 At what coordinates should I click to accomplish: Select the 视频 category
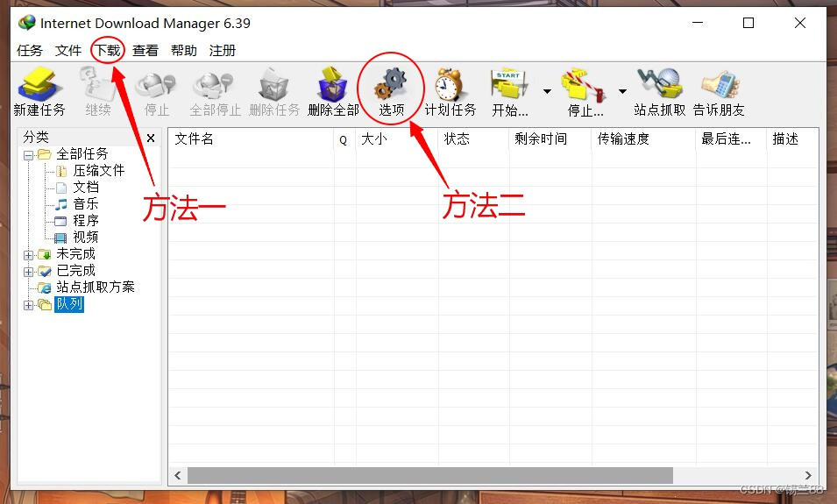[x=86, y=237]
